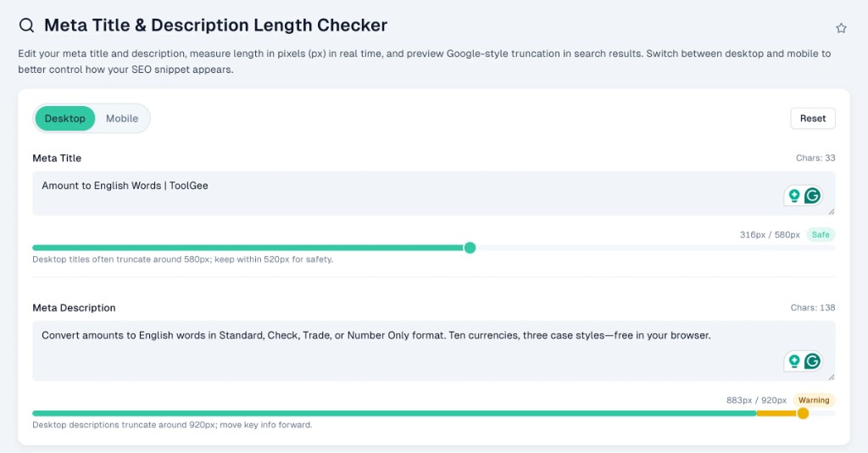Viewport: 868px width, 453px height.
Task: Click the Reset button
Action: [x=813, y=119]
